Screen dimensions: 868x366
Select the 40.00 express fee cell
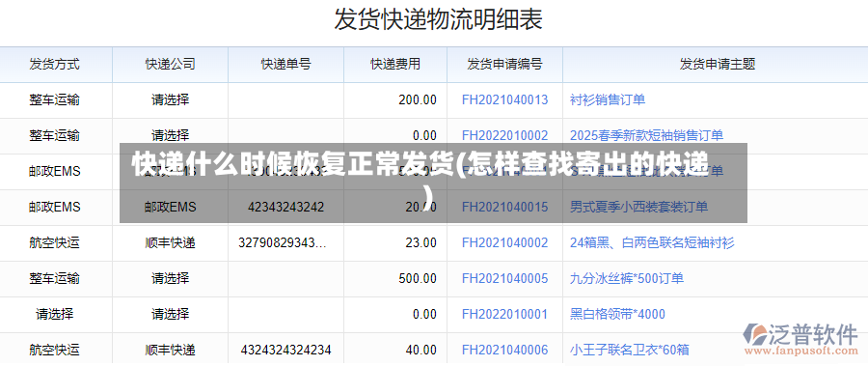pyautogui.click(x=395, y=350)
